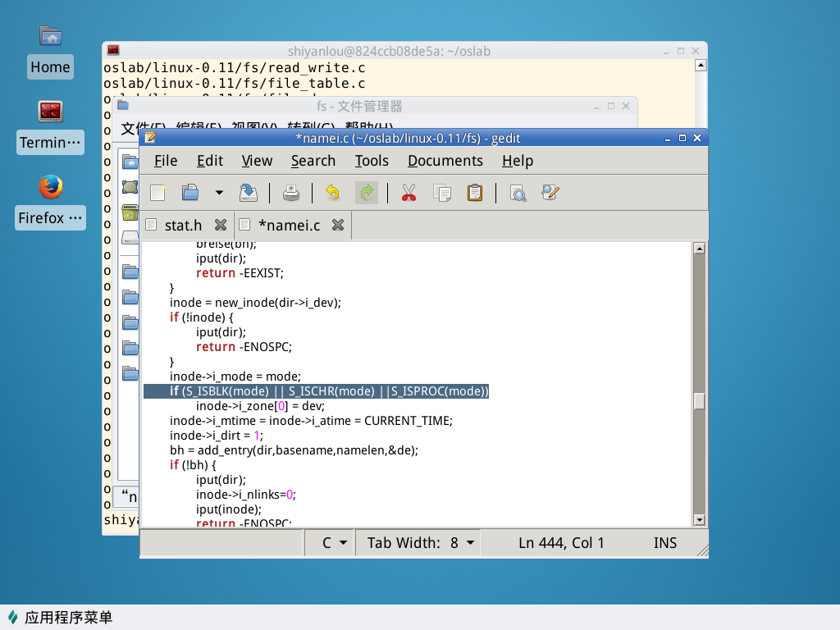The width and height of the screenshot is (840, 630).
Task: Open the Search menu
Action: (313, 161)
